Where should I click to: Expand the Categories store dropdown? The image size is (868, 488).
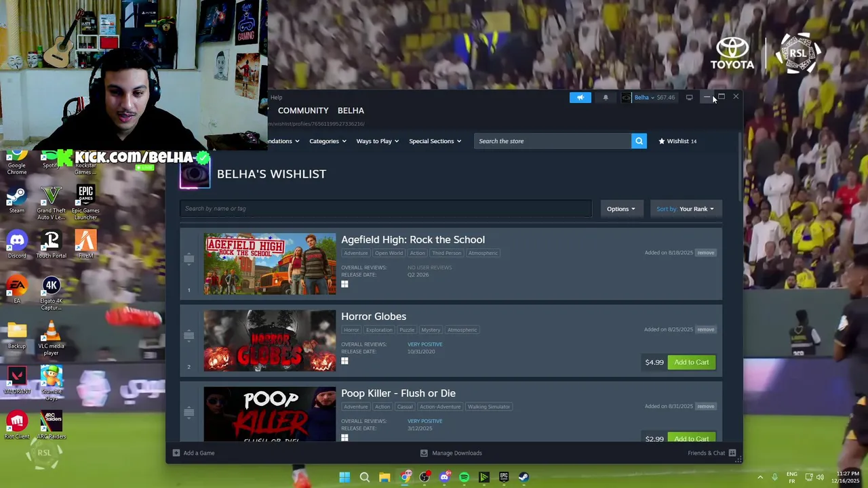point(328,141)
